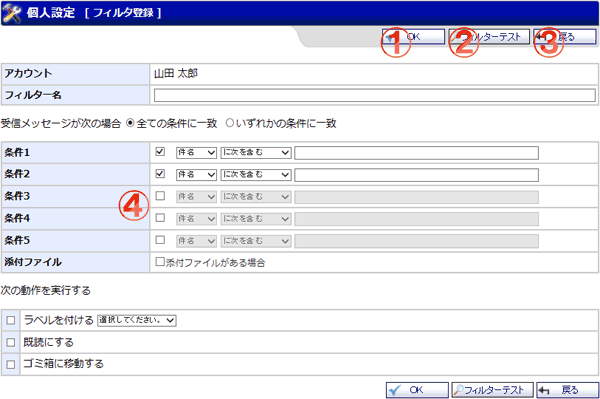Uncheck the 条件2 checkbox
This screenshot has height=399, width=600.
pyautogui.click(x=160, y=174)
